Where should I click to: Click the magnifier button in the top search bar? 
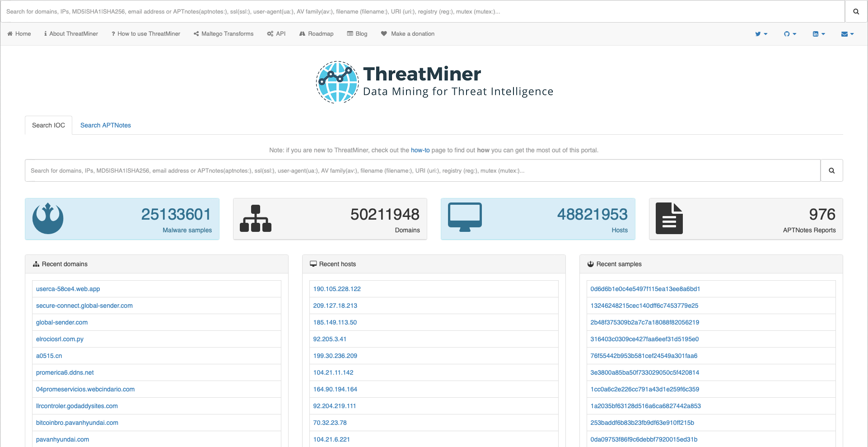click(x=856, y=11)
